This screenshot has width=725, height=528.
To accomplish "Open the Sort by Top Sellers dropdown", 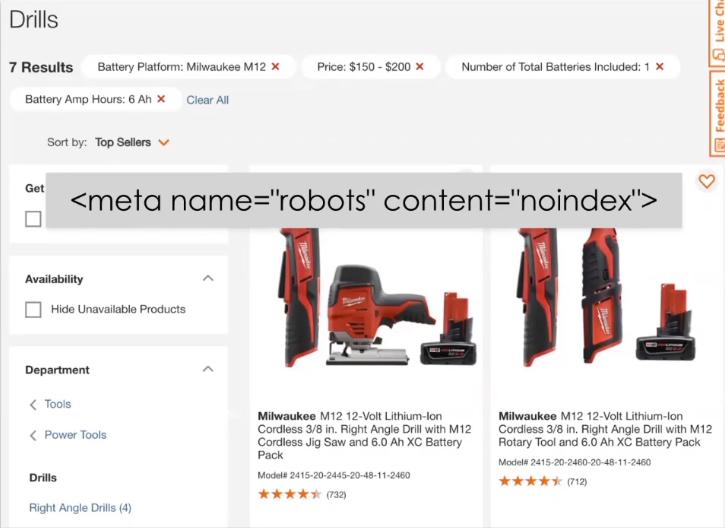I will [132, 142].
